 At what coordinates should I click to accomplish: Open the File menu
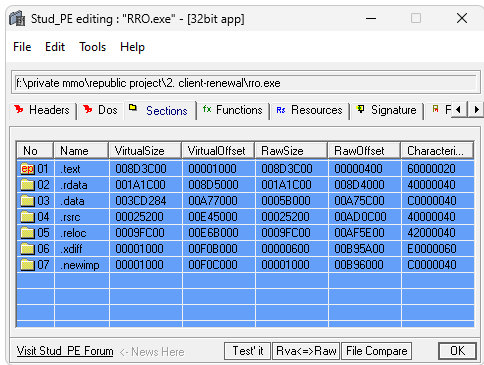pyautogui.click(x=22, y=47)
